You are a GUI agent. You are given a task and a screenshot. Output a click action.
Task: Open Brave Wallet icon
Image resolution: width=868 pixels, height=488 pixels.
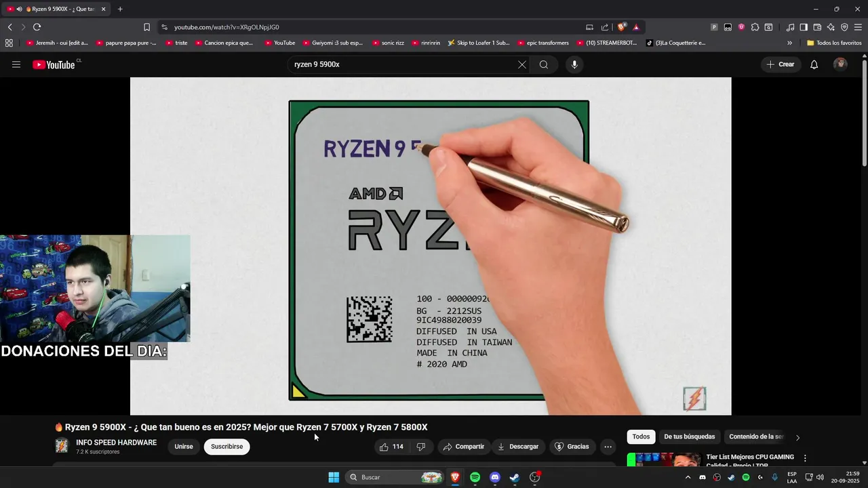(x=817, y=27)
